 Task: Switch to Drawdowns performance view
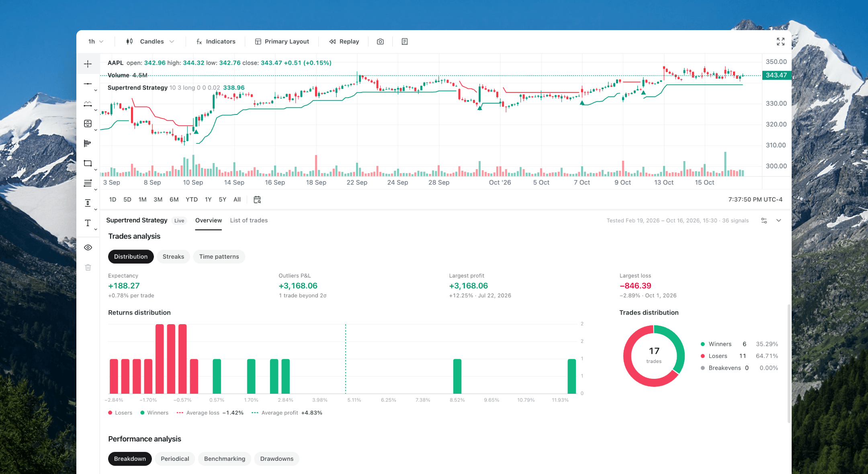[276, 459]
